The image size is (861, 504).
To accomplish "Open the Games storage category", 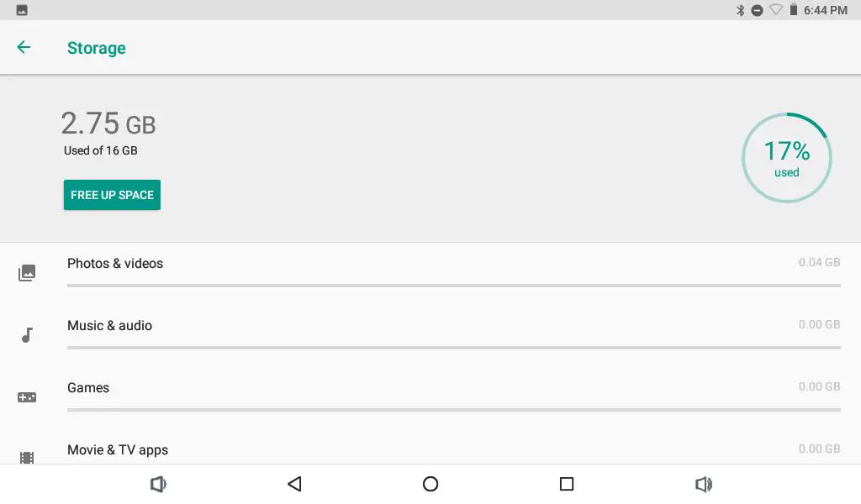I will [x=88, y=387].
